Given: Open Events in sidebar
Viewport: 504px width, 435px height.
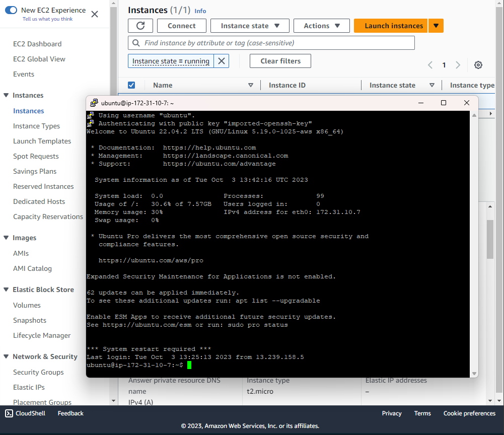Looking at the screenshot, I should [24, 74].
